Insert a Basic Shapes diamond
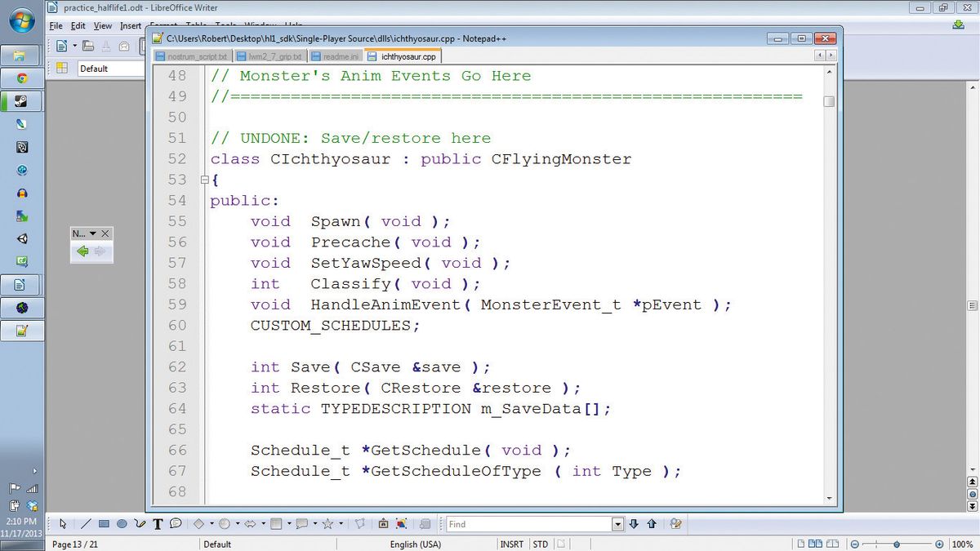Screen dimensions: 980x551 (198, 524)
